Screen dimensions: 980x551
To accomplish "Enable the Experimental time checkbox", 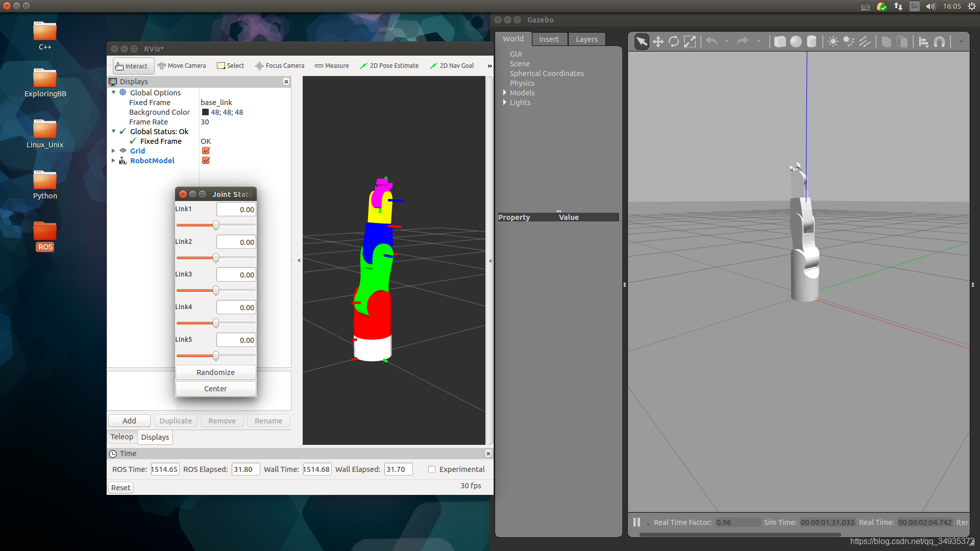I will 432,469.
